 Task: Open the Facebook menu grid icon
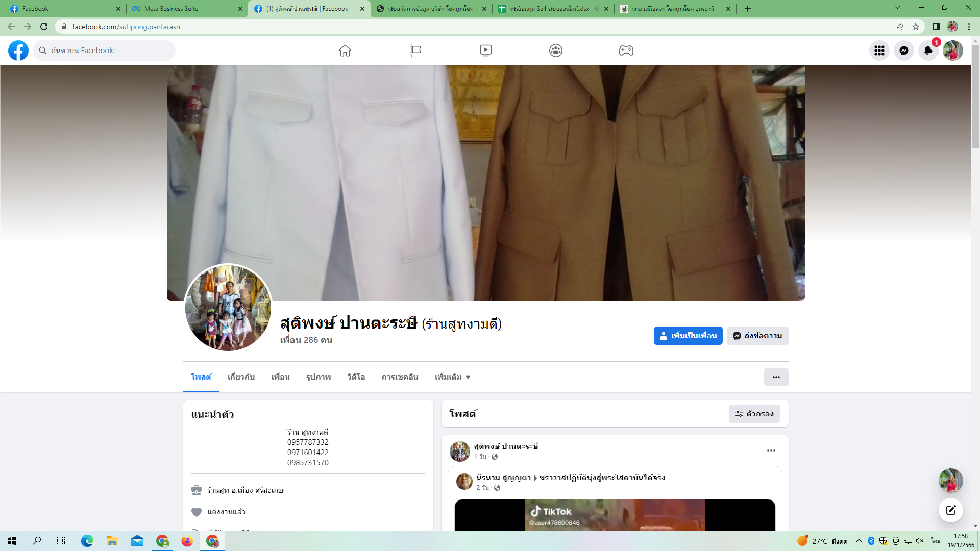point(879,51)
